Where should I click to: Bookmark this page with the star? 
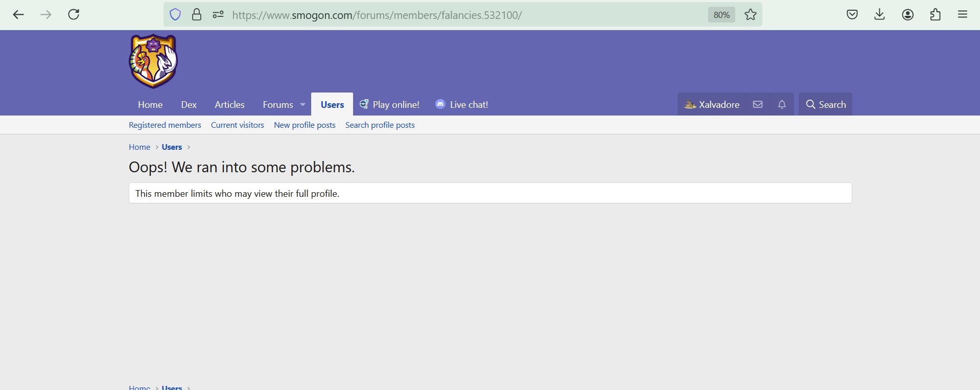[x=751, y=15]
